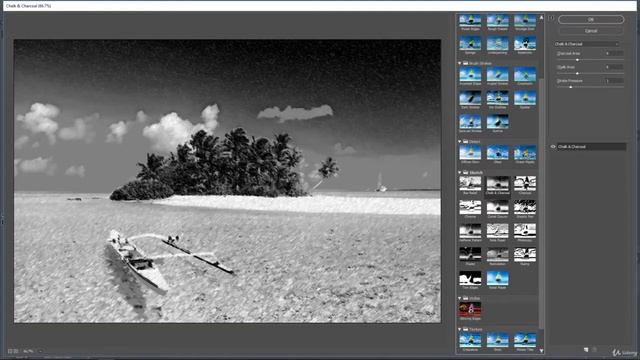Apply the Graphic Pen filter
The height and width of the screenshot is (360, 640).
(525, 207)
